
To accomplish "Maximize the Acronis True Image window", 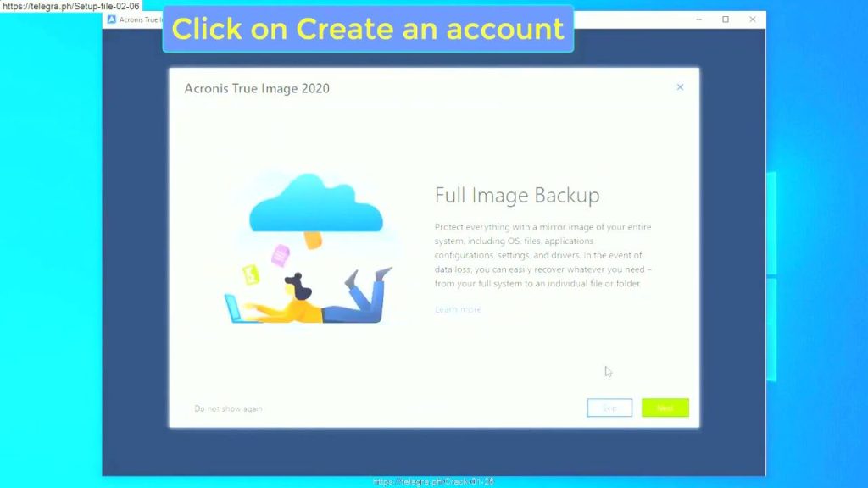I will 726,19.
